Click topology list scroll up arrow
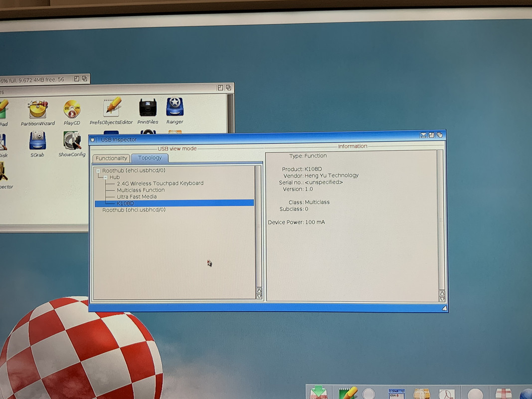532x399 pixels. 259,291
